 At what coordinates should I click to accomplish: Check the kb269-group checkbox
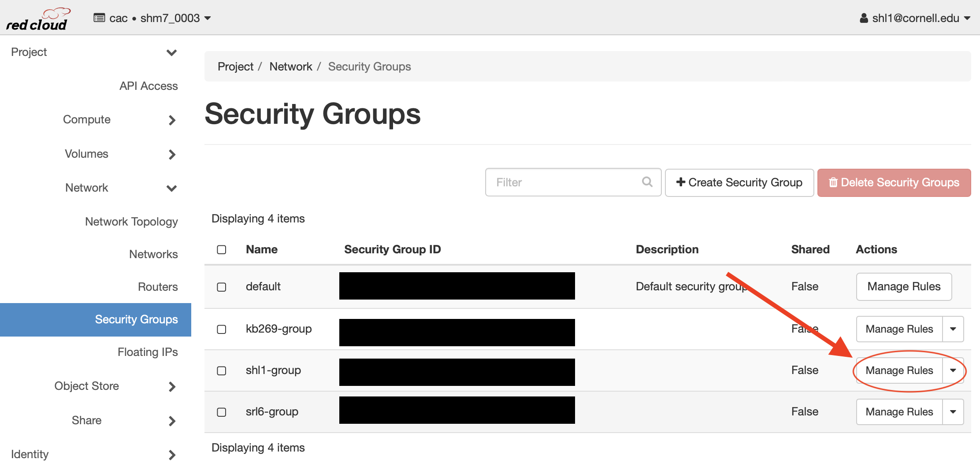(x=222, y=330)
